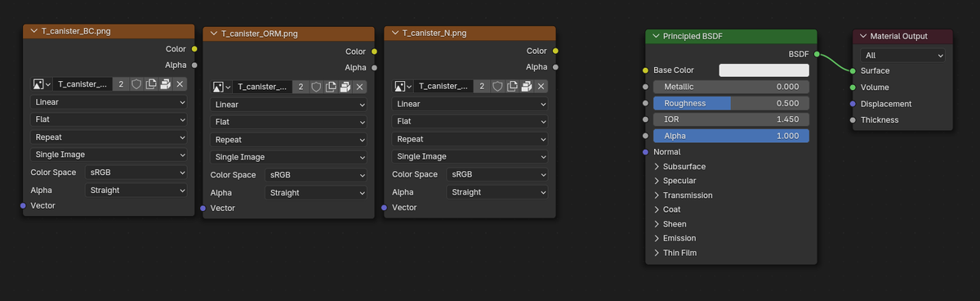Click Alpha output socket of T_canister_BC.png
980x301 pixels.
[x=194, y=65]
